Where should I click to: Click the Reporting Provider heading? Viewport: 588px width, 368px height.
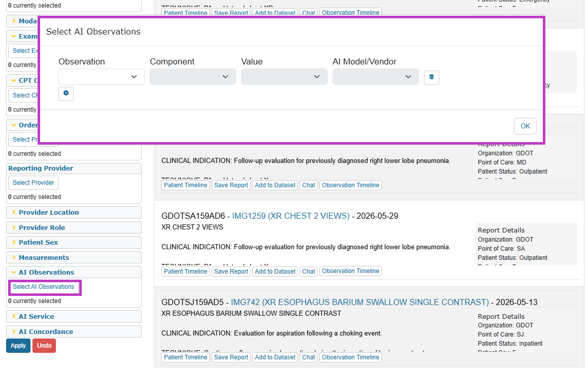(x=41, y=168)
